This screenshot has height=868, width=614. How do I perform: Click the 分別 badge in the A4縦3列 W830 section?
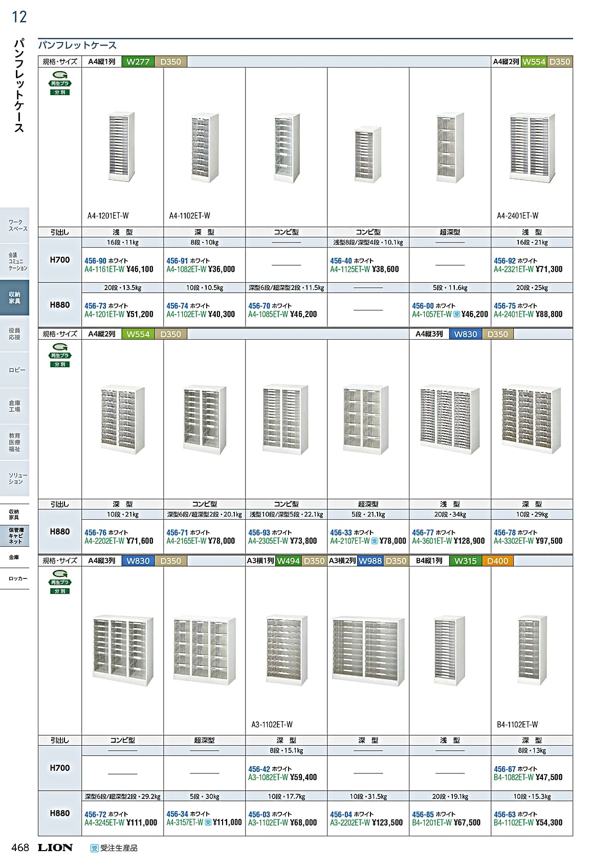60,591
